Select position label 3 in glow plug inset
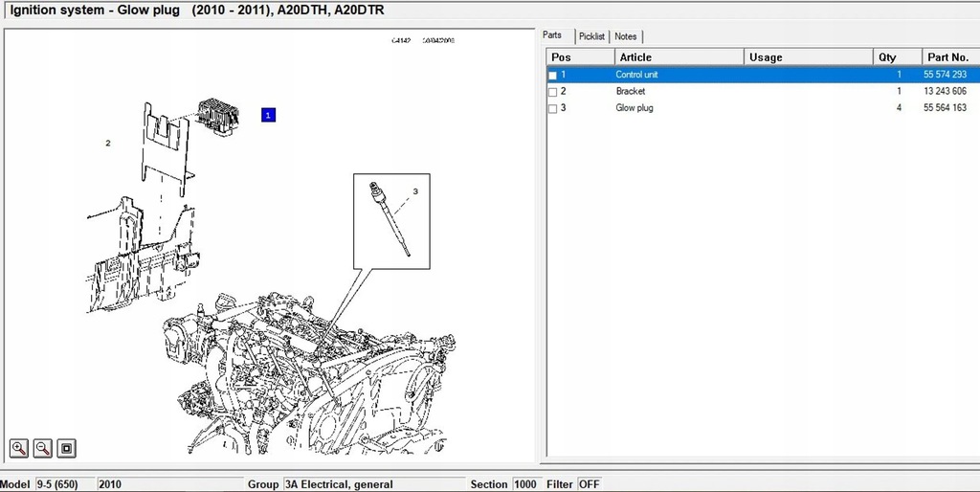The height and width of the screenshot is (492, 980). pyautogui.click(x=415, y=191)
